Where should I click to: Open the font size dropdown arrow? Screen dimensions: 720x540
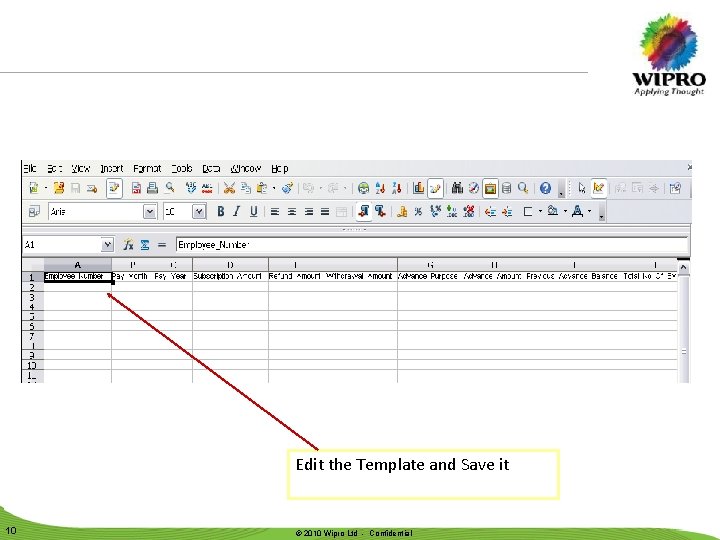tap(199, 212)
